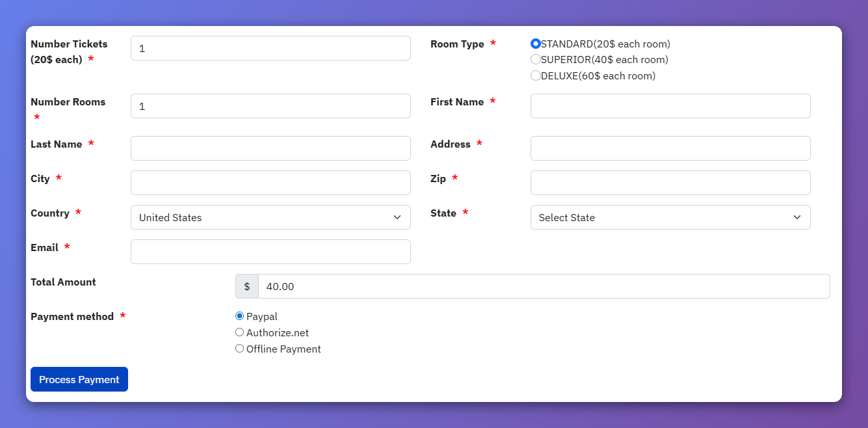The image size is (868, 428).
Task: Choose SUPERIOR room type option
Action: click(536, 60)
